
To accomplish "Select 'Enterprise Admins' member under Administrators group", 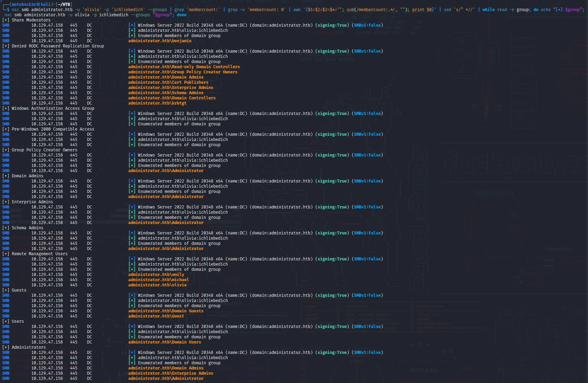I will (x=171, y=373).
